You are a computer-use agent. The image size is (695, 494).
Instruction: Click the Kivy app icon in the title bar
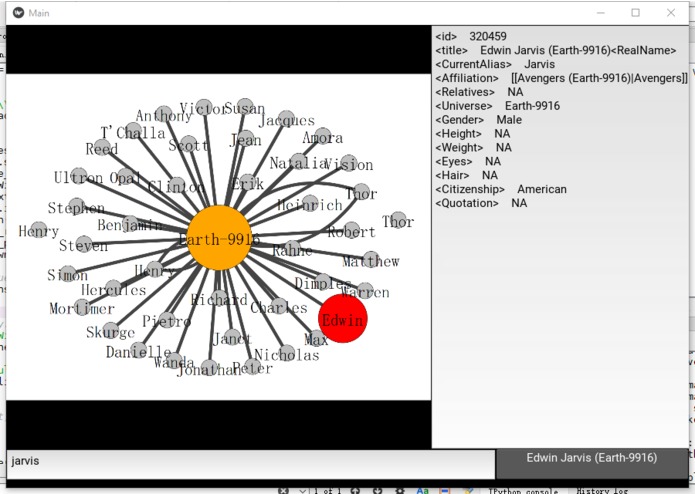pos(18,13)
